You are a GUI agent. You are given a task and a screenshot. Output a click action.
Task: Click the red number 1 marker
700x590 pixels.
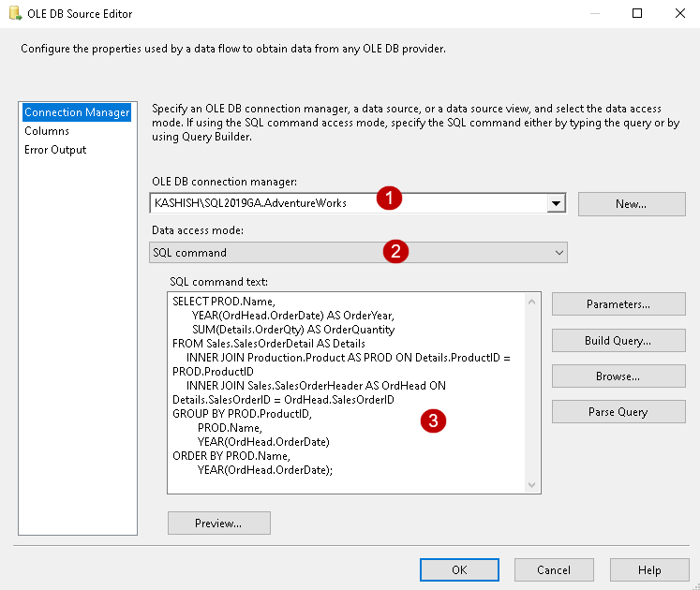point(390,199)
